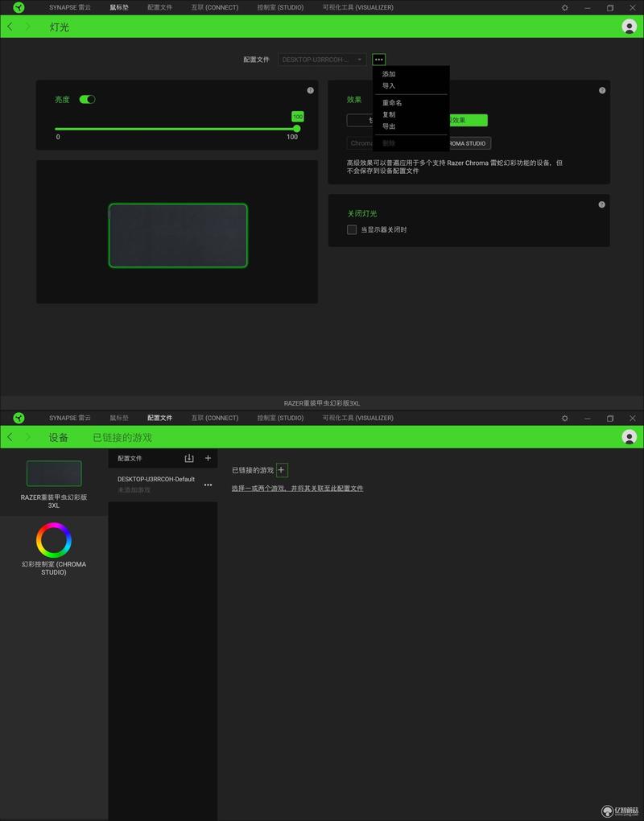Click the green 高级效果 button

[468, 120]
